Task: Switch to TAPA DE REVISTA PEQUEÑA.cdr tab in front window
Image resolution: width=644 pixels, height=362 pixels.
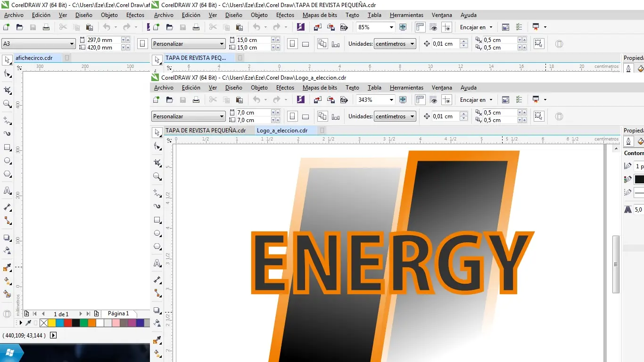Action: tap(206, 131)
